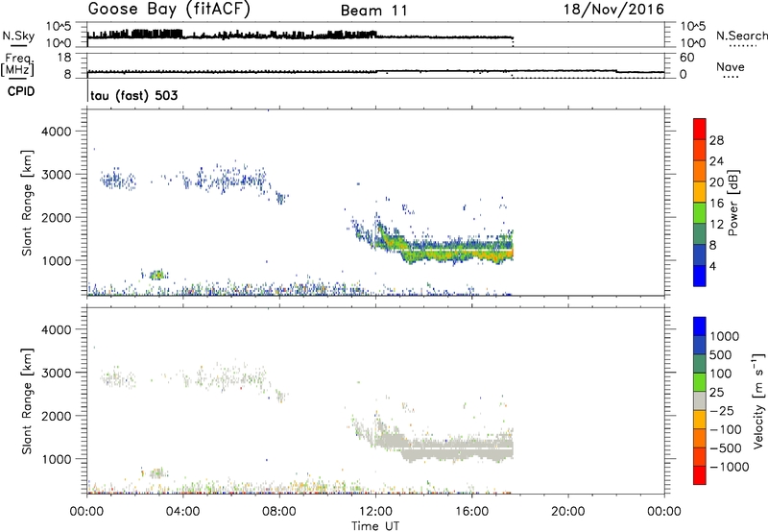The height and width of the screenshot is (532, 768).
Task: Click the date '18/Nov/2016'
Action: click(613, 10)
